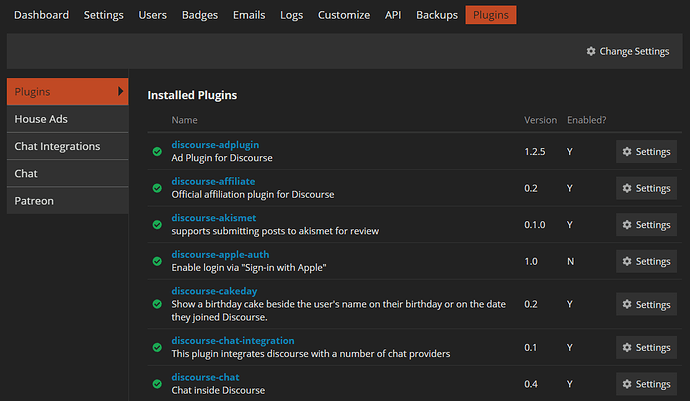The image size is (690, 401).
Task: Click the birthday cake description text
Action: pos(338,310)
